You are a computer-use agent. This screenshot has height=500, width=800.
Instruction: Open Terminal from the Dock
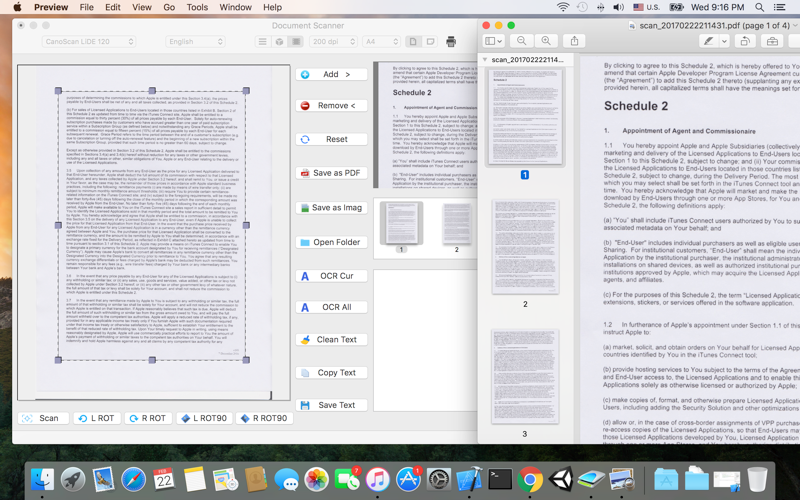click(500, 480)
